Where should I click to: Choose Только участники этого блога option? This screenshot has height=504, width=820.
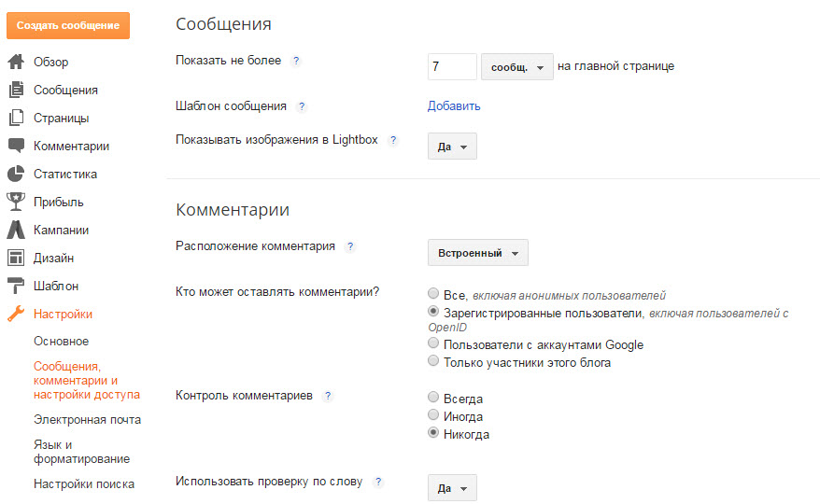tap(433, 361)
